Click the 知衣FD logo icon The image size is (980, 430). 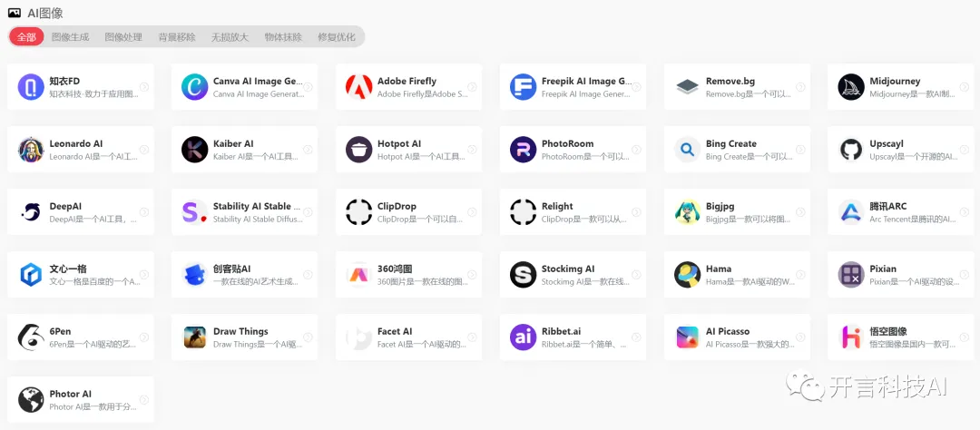31,87
